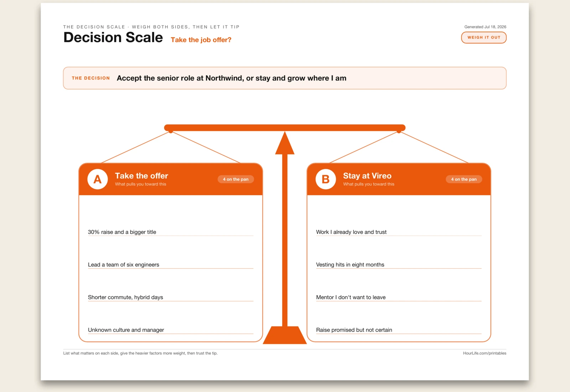Click "What pulls you toward this" under Stay at Vireo
Screen dimensions: 570x392
[369, 184]
